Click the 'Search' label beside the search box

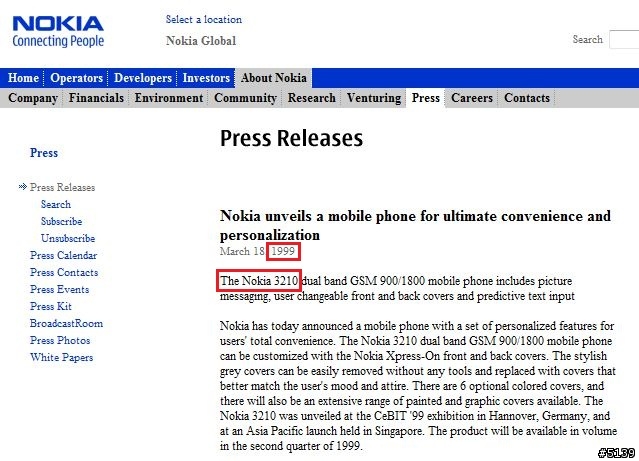pos(587,40)
